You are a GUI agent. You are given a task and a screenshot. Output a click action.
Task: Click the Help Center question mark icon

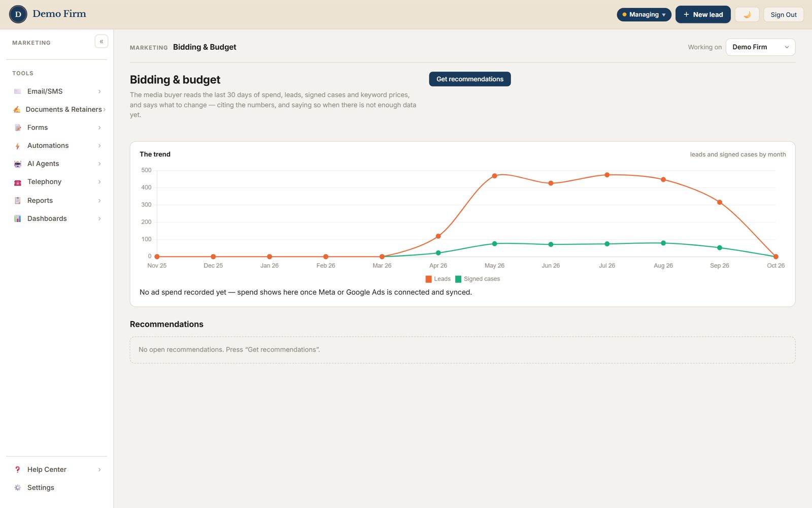click(x=18, y=469)
